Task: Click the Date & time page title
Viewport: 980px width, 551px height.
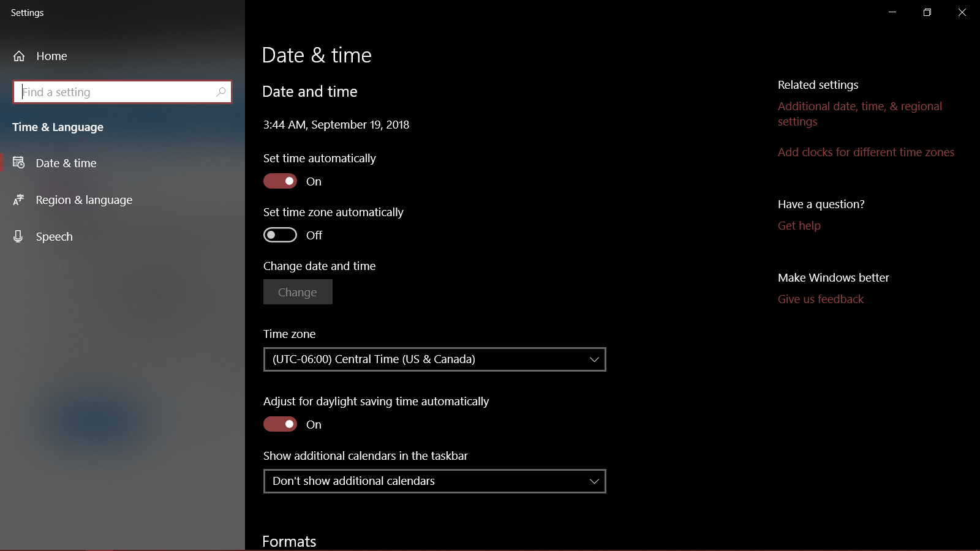Action: pos(317,55)
